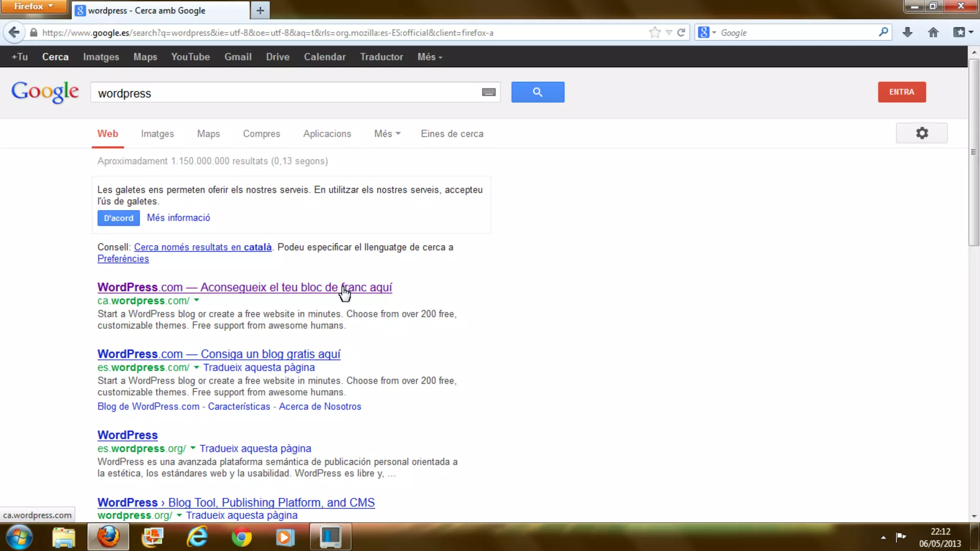Go to the Firefox home page icon
The width and height of the screenshot is (980, 551).
933,33
